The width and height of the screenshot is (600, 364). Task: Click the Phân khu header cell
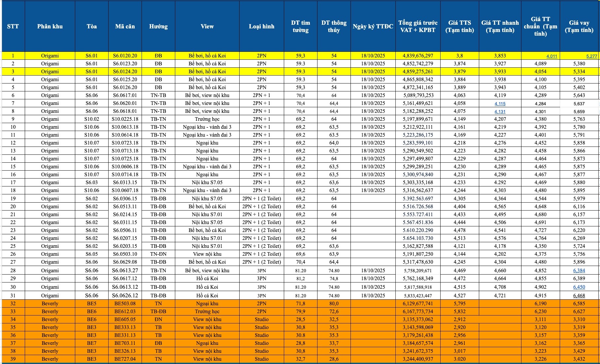coord(50,26)
